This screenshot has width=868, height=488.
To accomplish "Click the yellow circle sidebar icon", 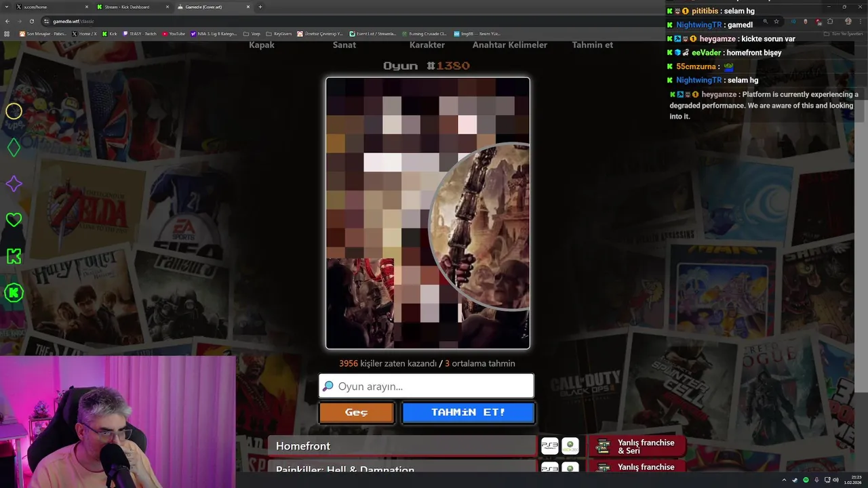I will [x=14, y=111].
